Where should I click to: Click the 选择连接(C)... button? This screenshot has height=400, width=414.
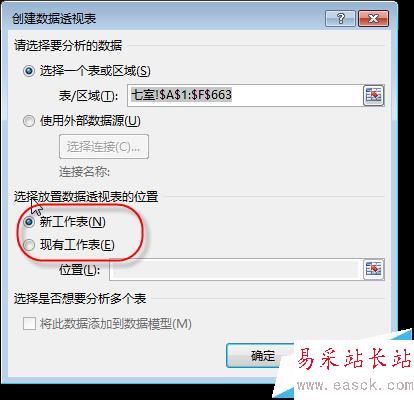click(104, 147)
